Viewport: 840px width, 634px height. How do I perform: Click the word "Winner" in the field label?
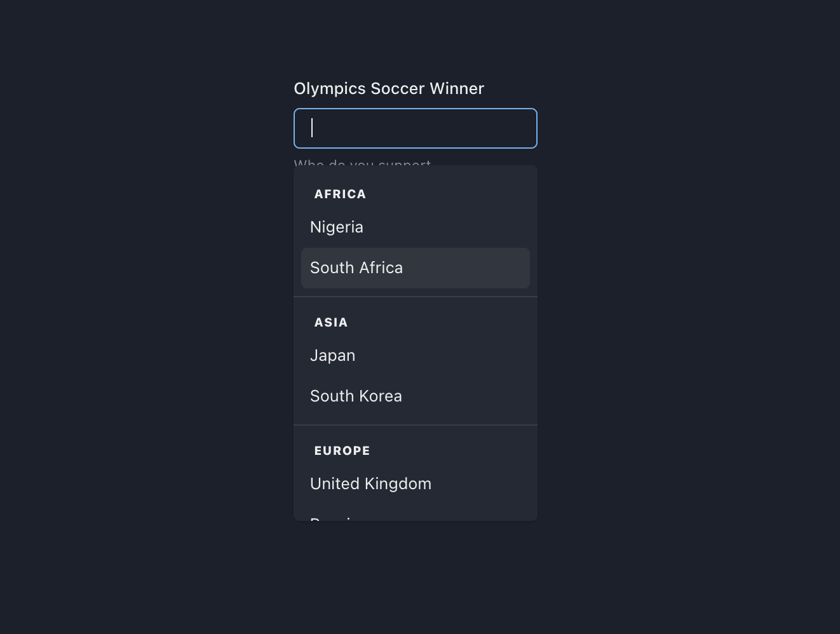(x=456, y=89)
